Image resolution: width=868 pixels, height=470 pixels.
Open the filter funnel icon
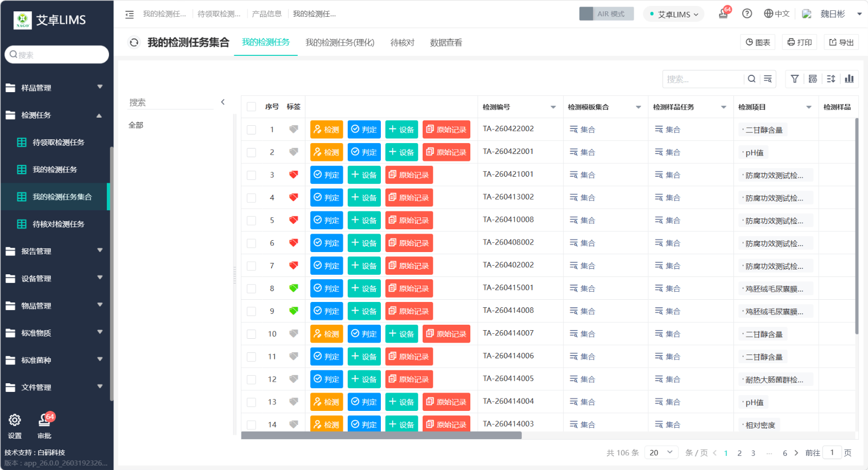click(795, 79)
